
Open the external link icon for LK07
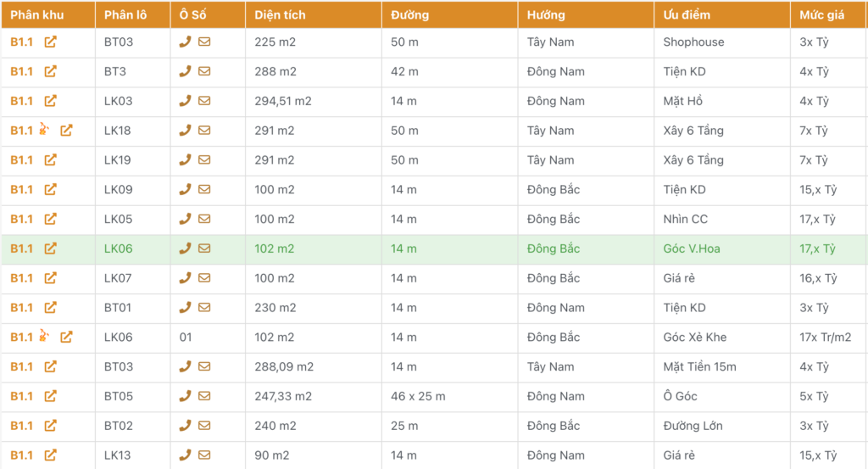click(51, 278)
